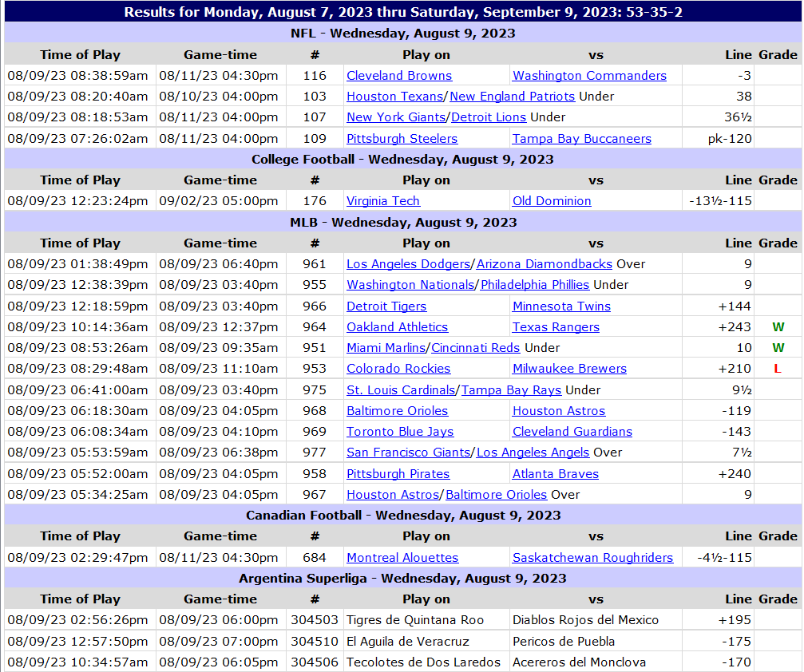Open the St. Louis Cardinals link

[401, 390]
